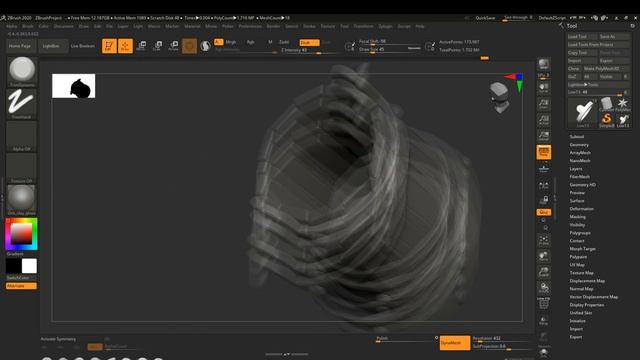Image resolution: width=640 pixels, height=360 pixels.
Task: Select the SimpleBrush tool thumbnail
Action: 607,120
